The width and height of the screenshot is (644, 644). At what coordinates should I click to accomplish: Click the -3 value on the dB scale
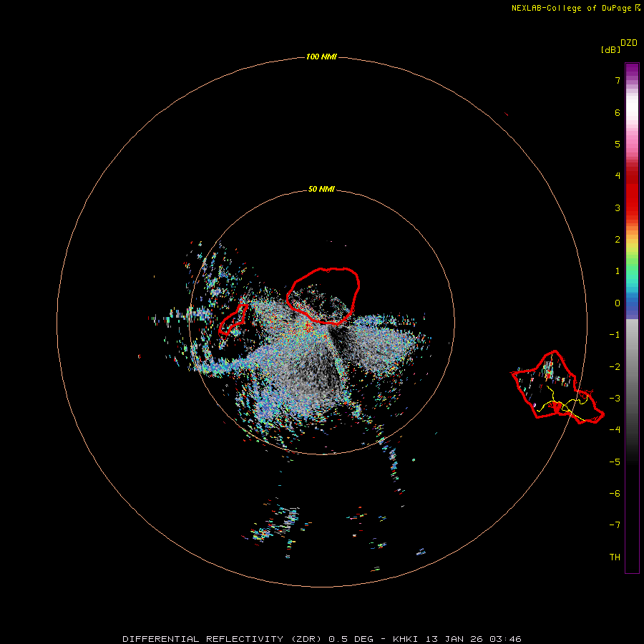[615, 399]
